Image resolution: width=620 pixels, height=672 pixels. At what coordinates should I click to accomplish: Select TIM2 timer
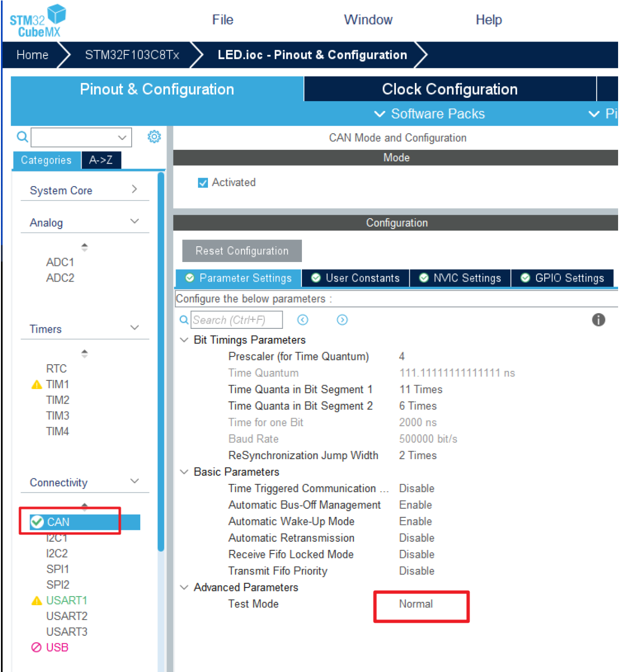[x=58, y=400]
